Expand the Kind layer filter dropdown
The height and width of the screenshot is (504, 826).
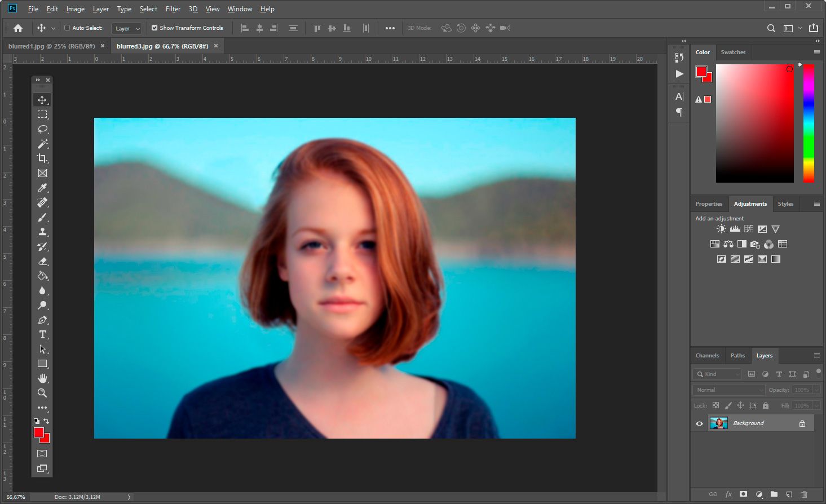click(x=718, y=374)
